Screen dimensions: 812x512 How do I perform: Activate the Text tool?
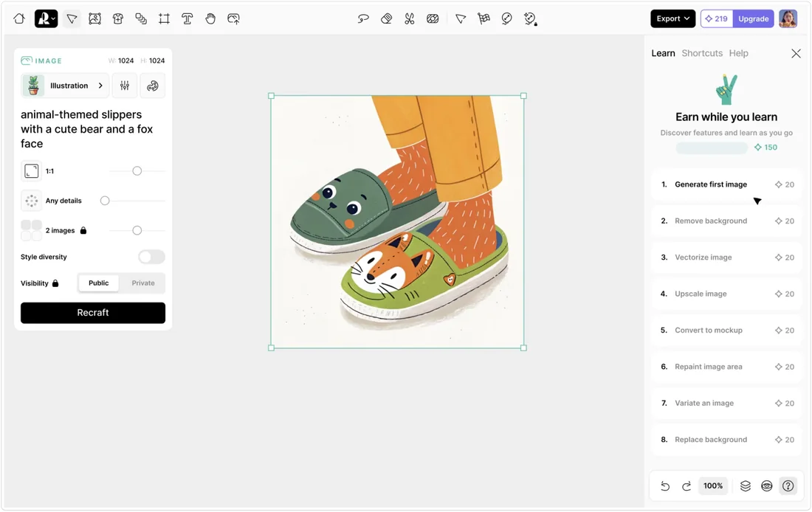coord(187,18)
